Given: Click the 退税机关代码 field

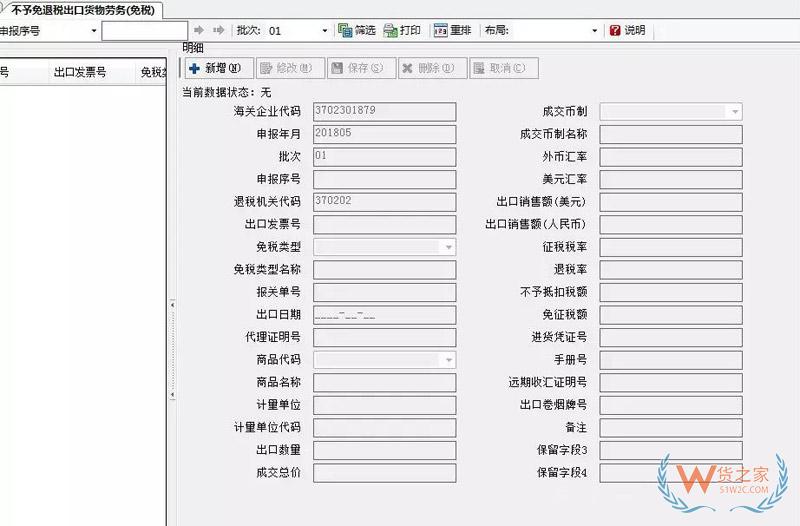Looking at the screenshot, I should (385, 202).
